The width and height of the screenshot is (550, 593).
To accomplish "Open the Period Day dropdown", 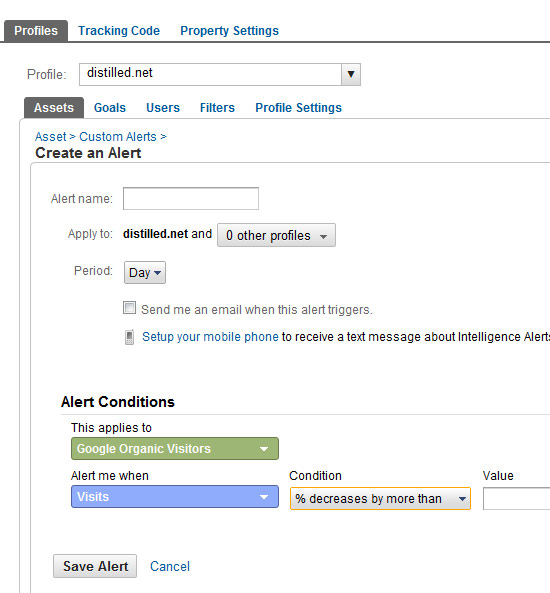I will coord(145,272).
